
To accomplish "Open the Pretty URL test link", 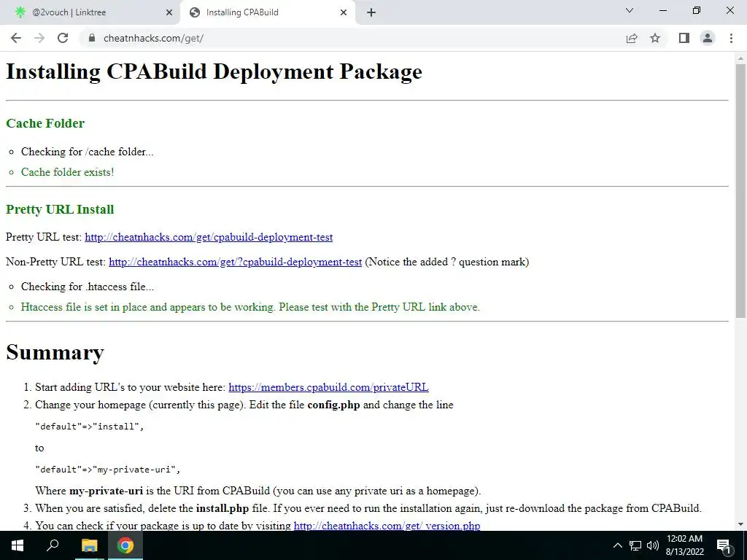I will [x=209, y=237].
